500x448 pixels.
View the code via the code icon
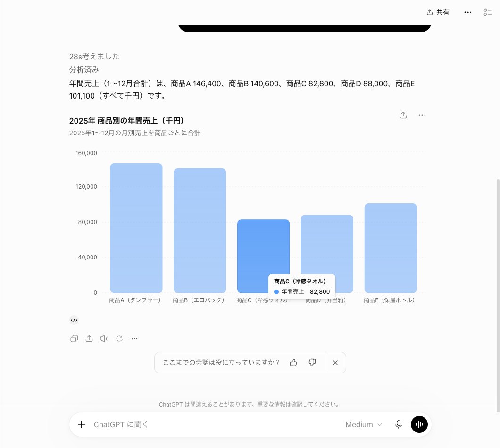click(74, 320)
